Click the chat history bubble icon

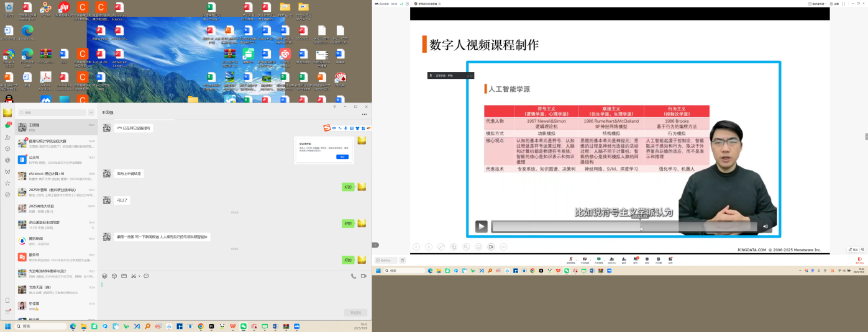(146, 276)
